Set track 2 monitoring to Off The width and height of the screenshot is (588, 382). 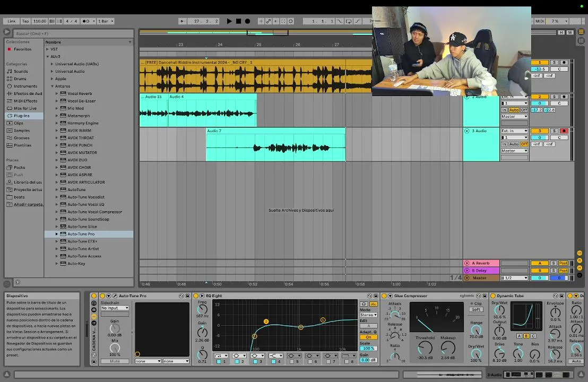524,110
